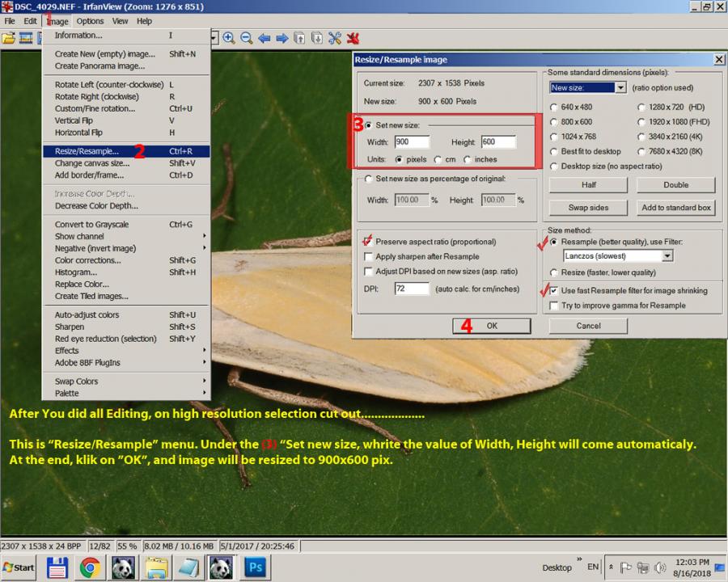
Task: Expand 'Adobe 8BF PlugIns' submenu
Action: (x=126, y=363)
